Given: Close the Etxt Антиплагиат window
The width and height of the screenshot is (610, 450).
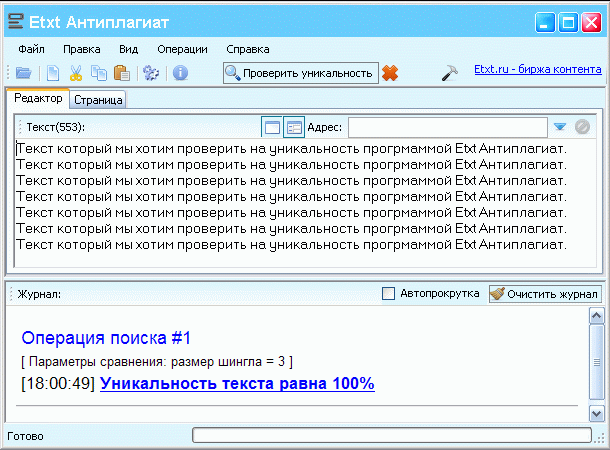Looking at the screenshot, I should click(x=591, y=22).
